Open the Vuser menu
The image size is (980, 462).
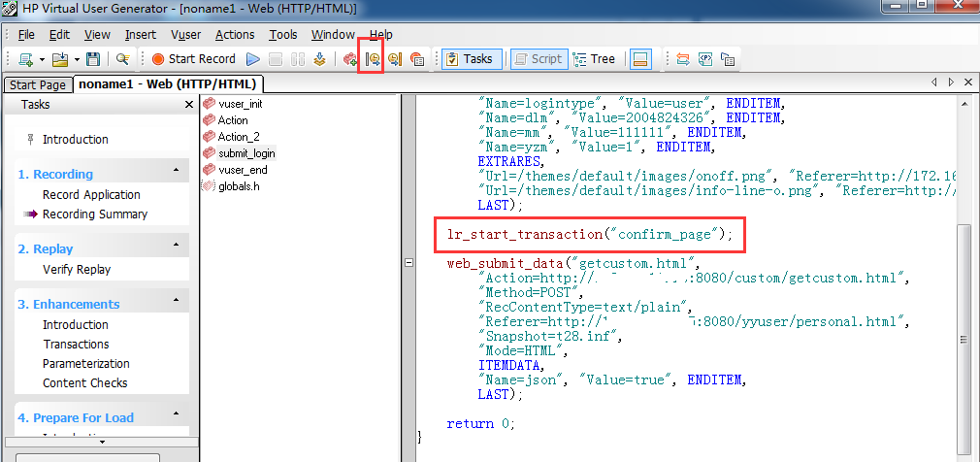point(185,35)
